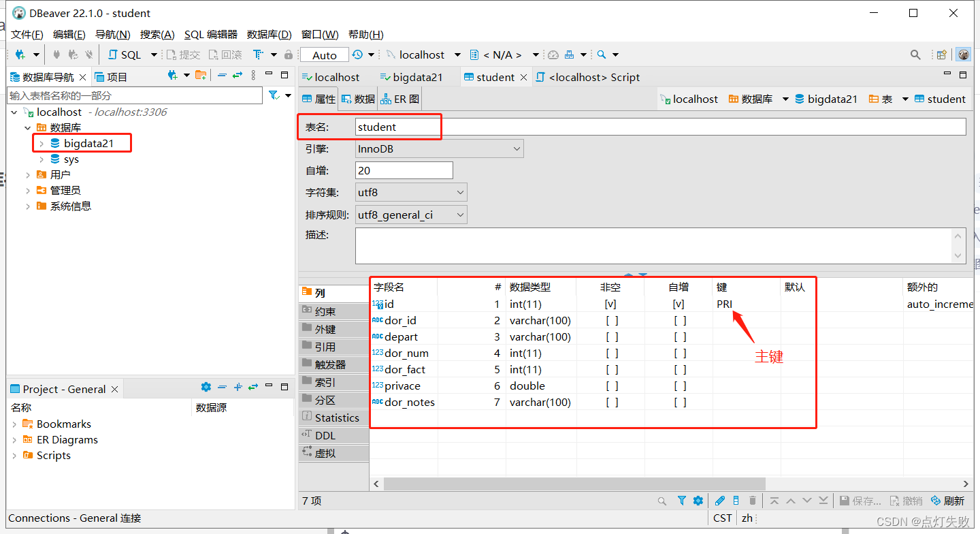
Task: Open the SQL editor toolbar button
Action: point(125,54)
